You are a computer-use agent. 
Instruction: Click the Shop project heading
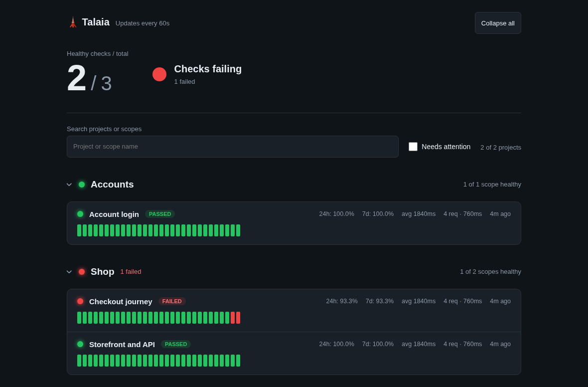tap(102, 272)
